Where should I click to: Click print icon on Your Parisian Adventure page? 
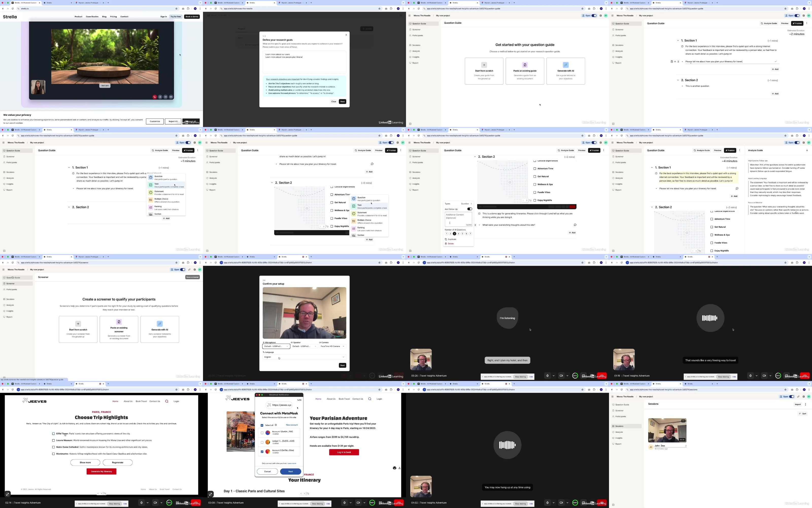(x=394, y=468)
